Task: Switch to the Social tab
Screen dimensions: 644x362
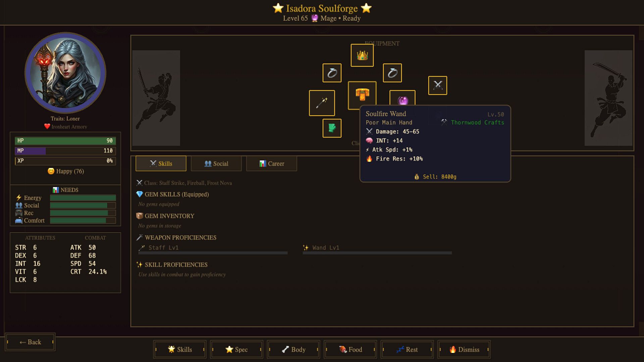Action: coord(216,164)
